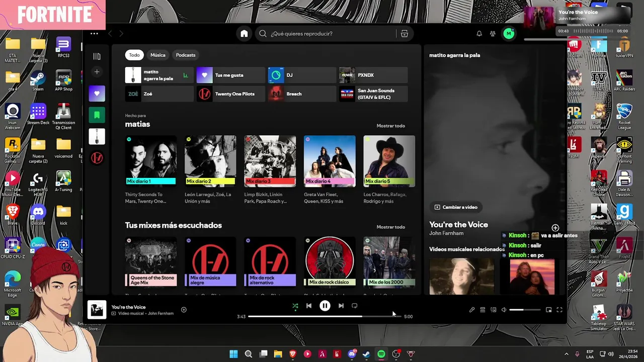Open the Zoé tile

[x=159, y=94]
